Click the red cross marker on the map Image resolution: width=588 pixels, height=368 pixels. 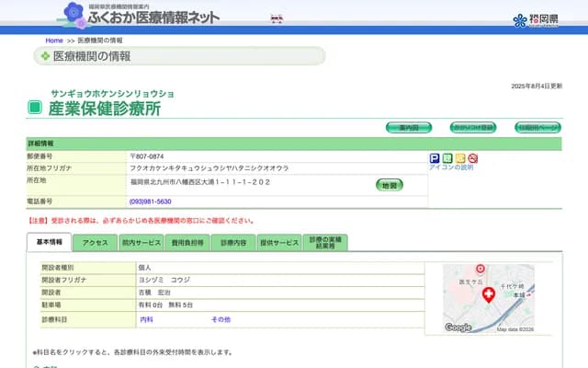pos(488,294)
